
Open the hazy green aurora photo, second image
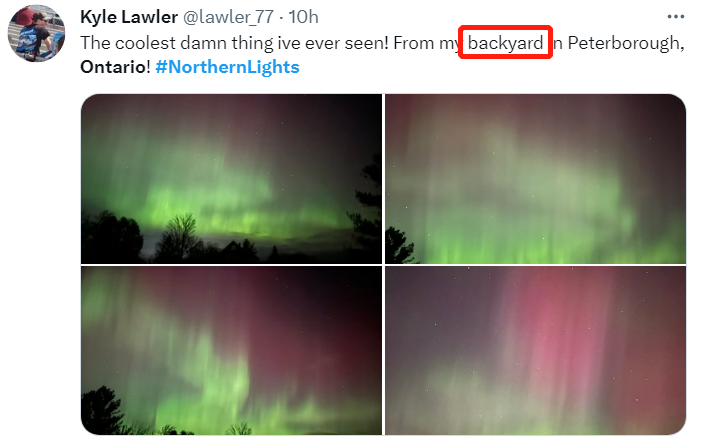tap(535, 178)
